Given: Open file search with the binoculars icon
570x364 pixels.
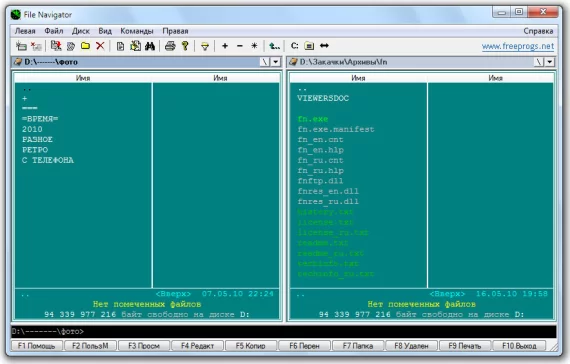Looking at the screenshot, I should 150,46.
